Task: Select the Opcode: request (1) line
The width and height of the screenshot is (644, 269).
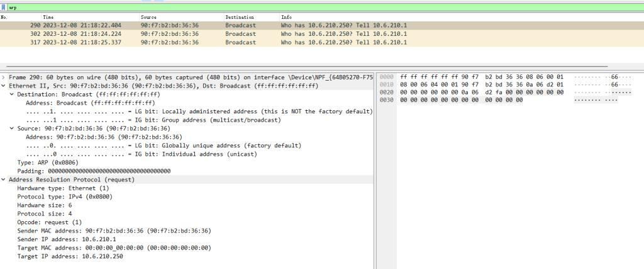Action: (x=49, y=222)
